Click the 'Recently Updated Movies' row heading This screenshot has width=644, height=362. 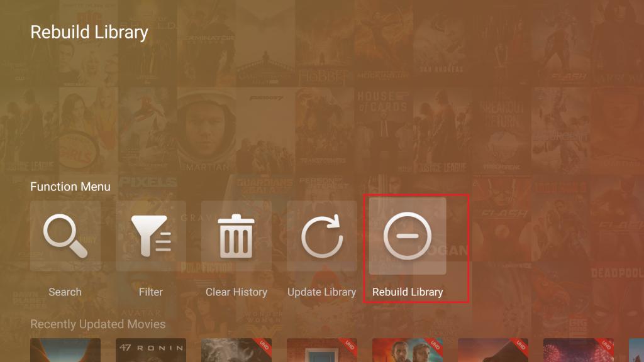(97, 324)
